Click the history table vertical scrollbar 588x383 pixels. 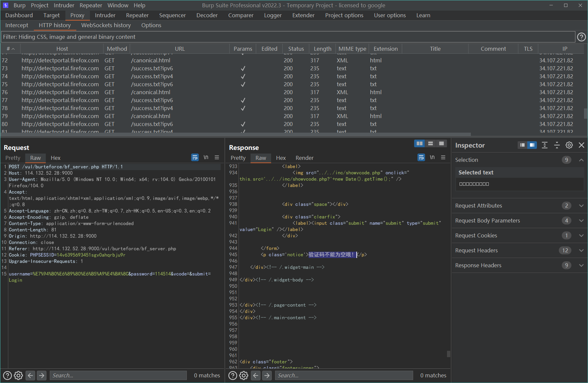pyautogui.click(x=586, y=113)
